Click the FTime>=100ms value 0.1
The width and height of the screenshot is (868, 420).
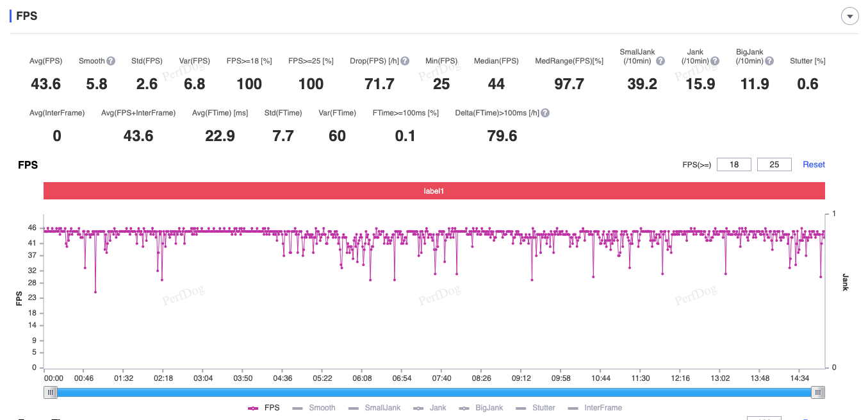pyautogui.click(x=405, y=136)
